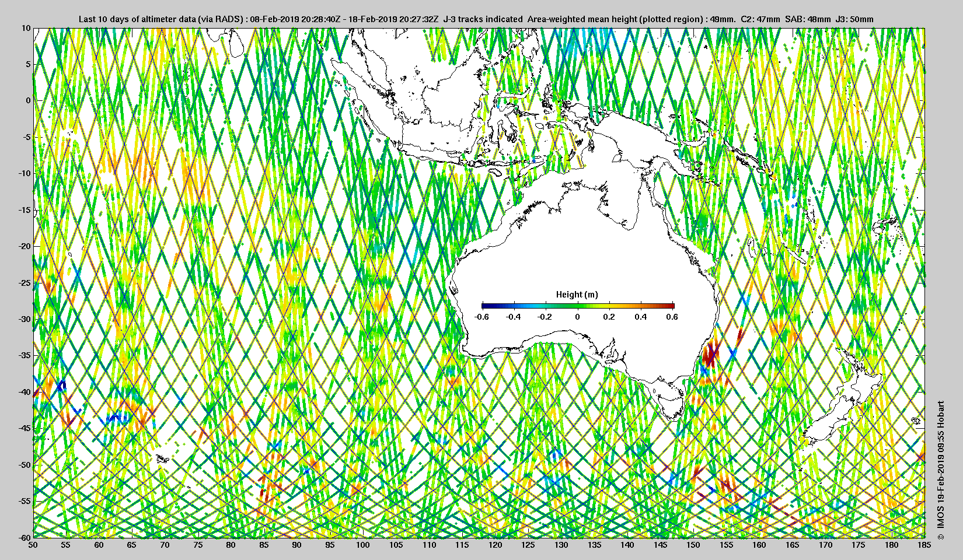Click latitude axis label "-35"
The height and width of the screenshot is (560, 963).
pyautogui.click(x=24, y=355)
